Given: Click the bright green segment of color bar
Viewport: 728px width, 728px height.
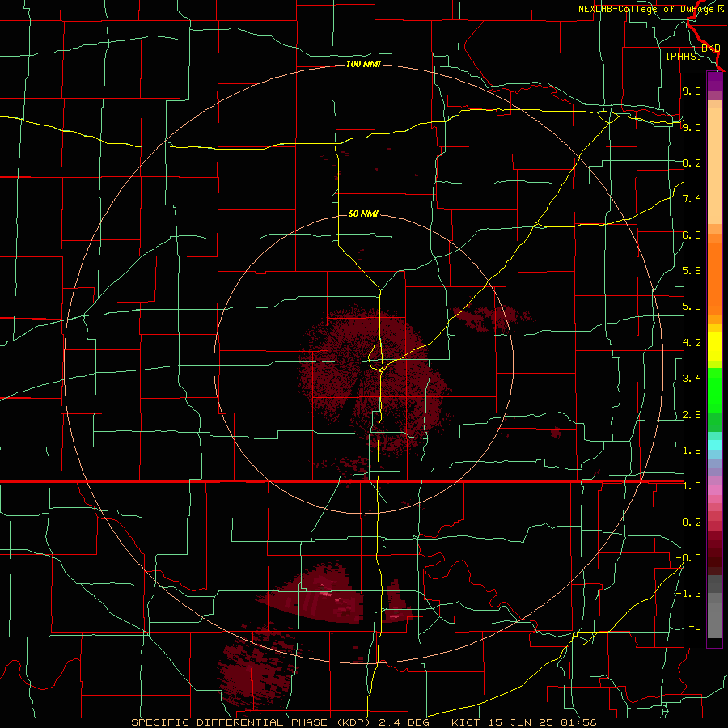Looking at the screenshot, I should pyautogui.click(x=714, y=391).
